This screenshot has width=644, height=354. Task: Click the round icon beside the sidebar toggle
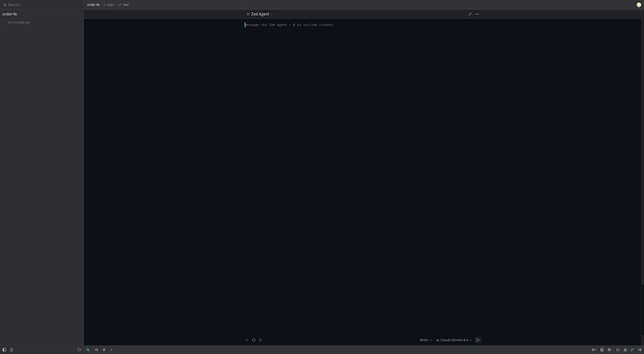click(x=11, y=350)
